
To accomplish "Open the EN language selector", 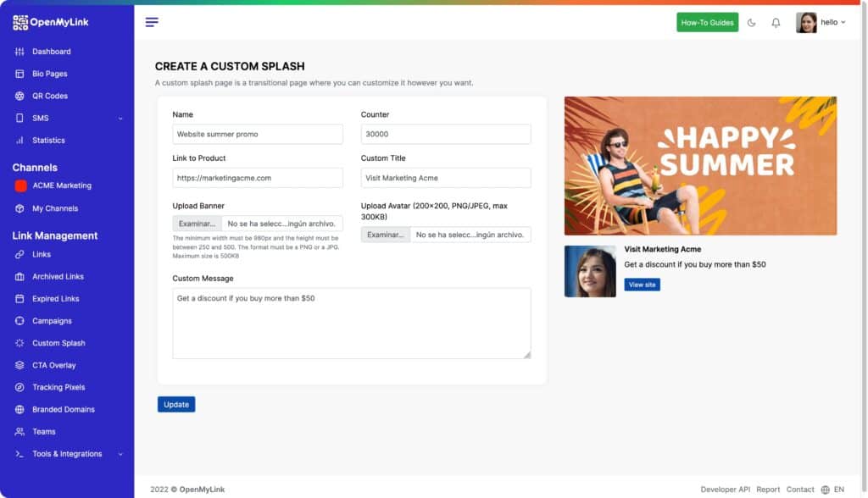I will [x=839, y=490].
